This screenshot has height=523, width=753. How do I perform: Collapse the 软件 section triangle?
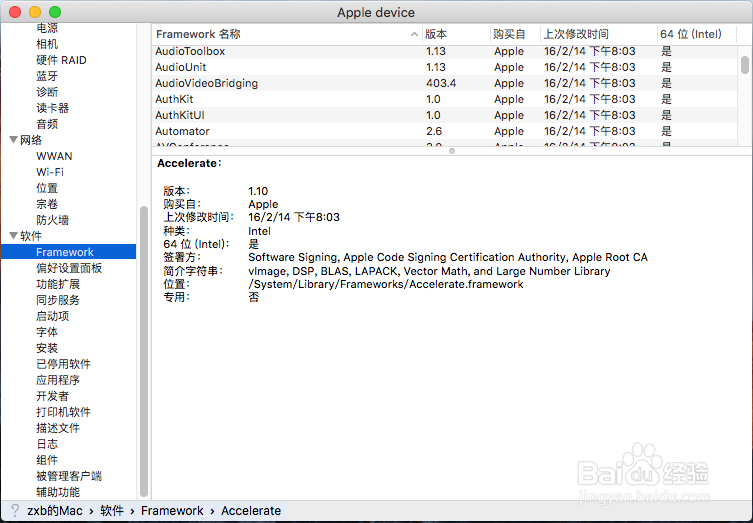[13, 236]
